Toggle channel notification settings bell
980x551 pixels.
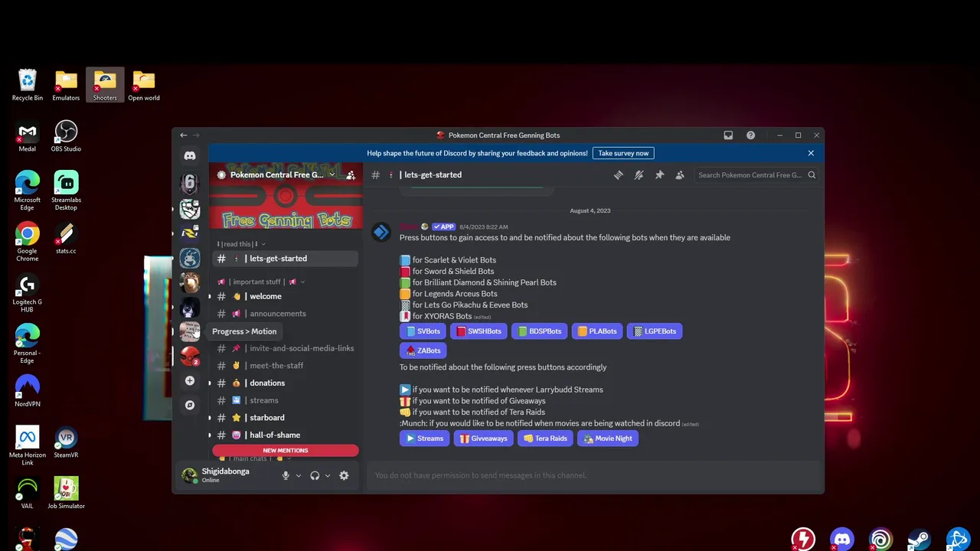tap(639, 174)
